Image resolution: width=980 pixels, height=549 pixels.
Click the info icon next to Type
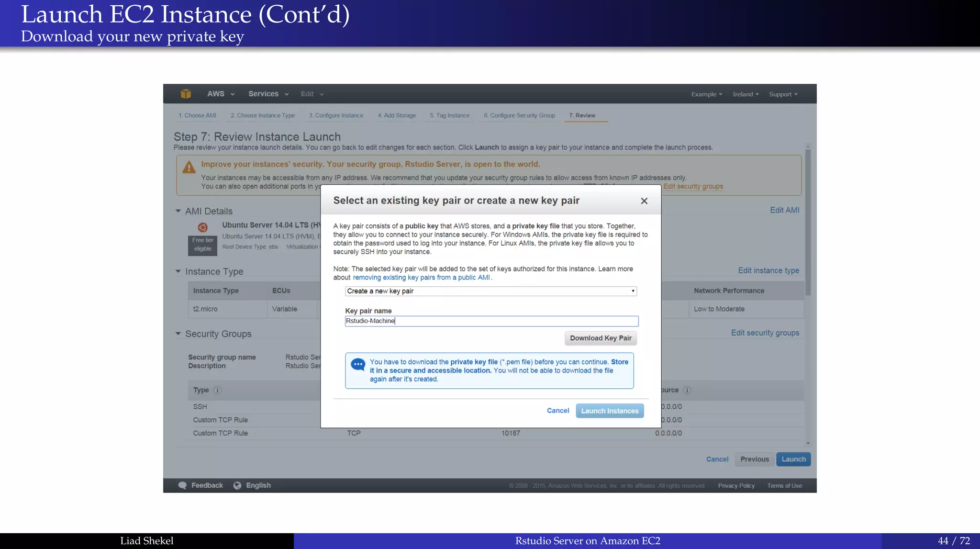pyautogui.click(x=217, y=390)
